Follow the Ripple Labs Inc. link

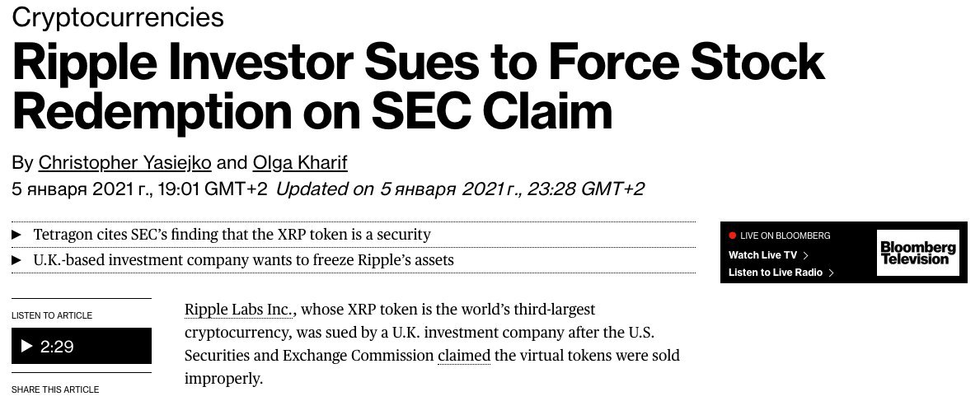coord(238,310)
